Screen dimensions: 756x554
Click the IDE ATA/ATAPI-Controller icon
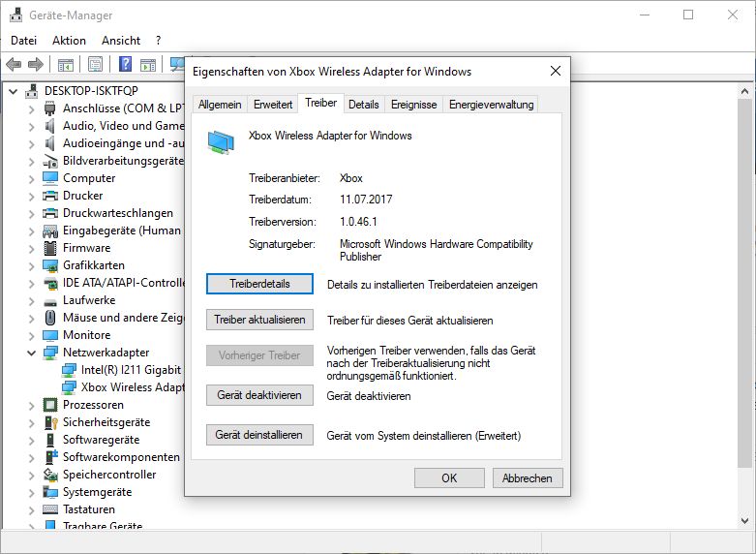pos(50,283)
